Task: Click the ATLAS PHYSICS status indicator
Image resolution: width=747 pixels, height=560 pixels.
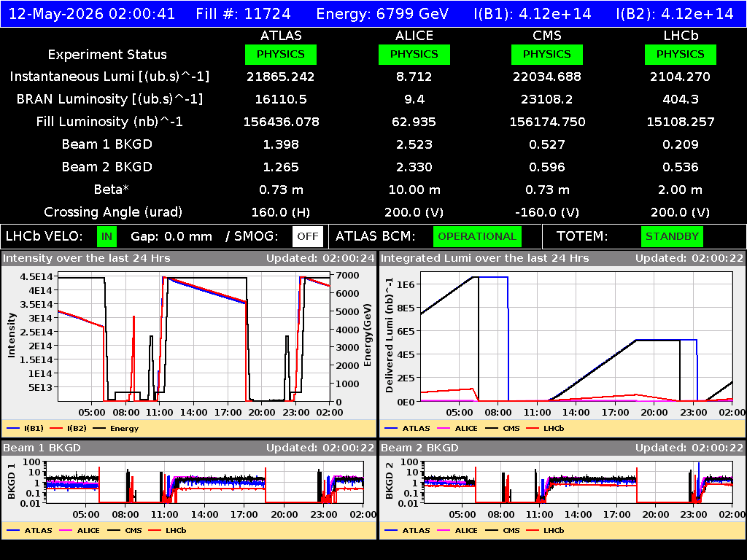Action: coord(281,54)
